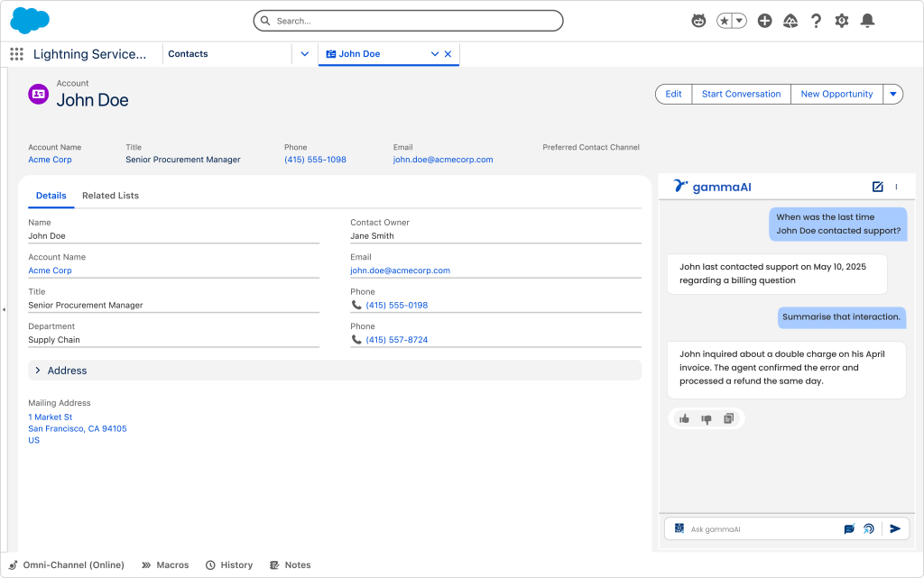The width and height of the screenshot is (924, 578).
Task: Click the notifications bell icon
Action: [x=867, y=21]
